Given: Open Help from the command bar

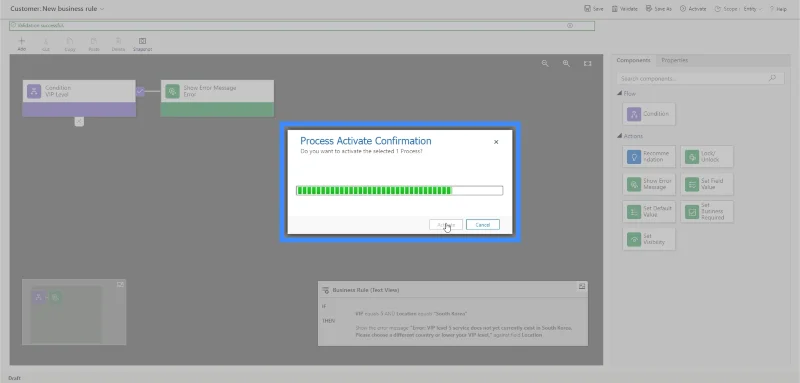Looking at the screenshot, I should pyautogui.click(x=778, y=9).
